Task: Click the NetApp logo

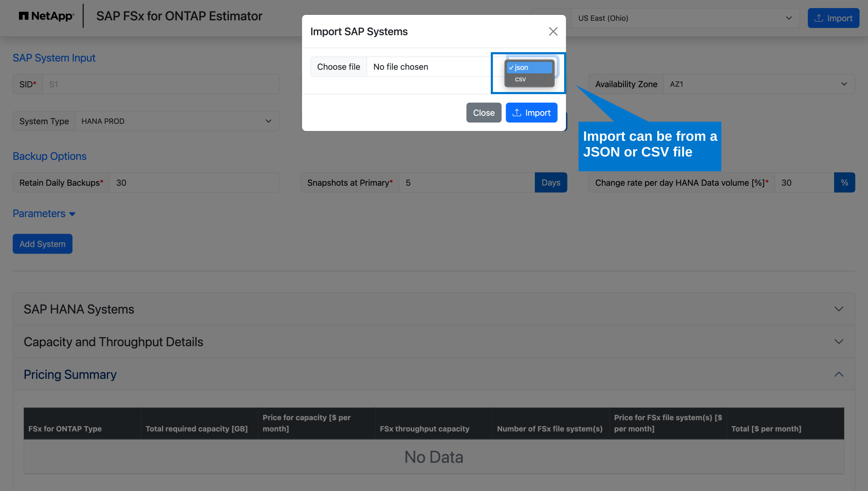Action: 47,16
